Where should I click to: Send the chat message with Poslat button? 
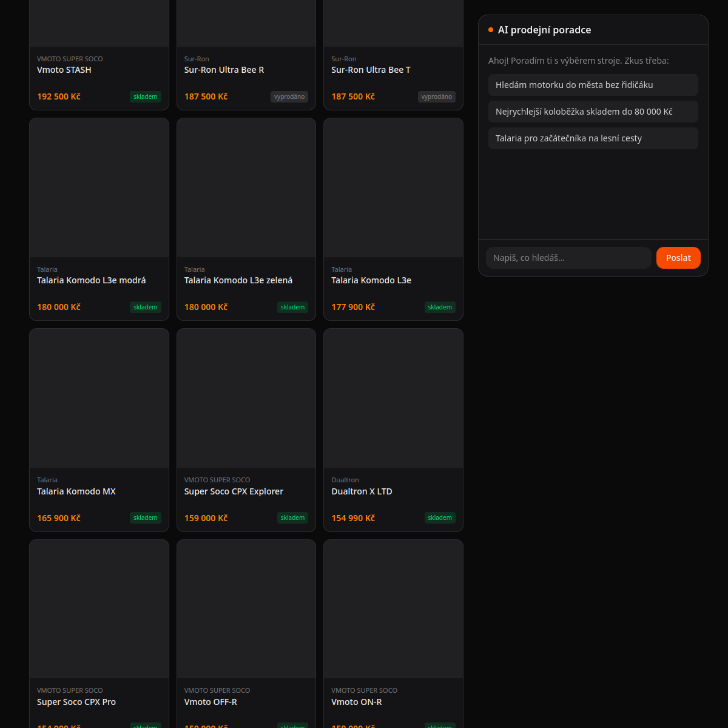point(678,258)
